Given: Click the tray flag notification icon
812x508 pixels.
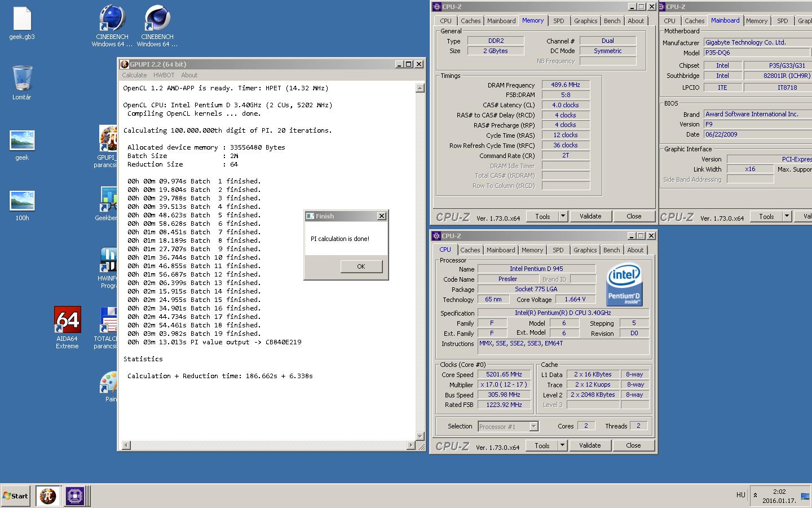Looking at the screenshot, I should pyautogui.click(x=805, y=496).
